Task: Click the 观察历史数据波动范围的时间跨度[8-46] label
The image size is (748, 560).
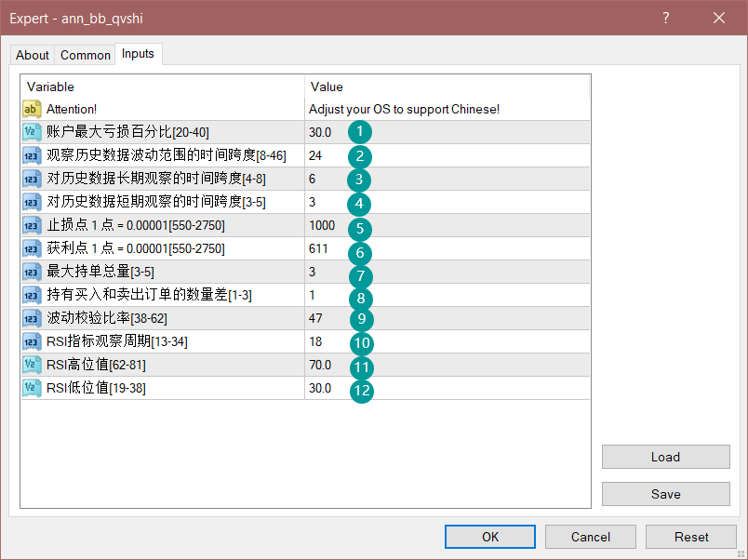Action: click(x=167, y=155)
